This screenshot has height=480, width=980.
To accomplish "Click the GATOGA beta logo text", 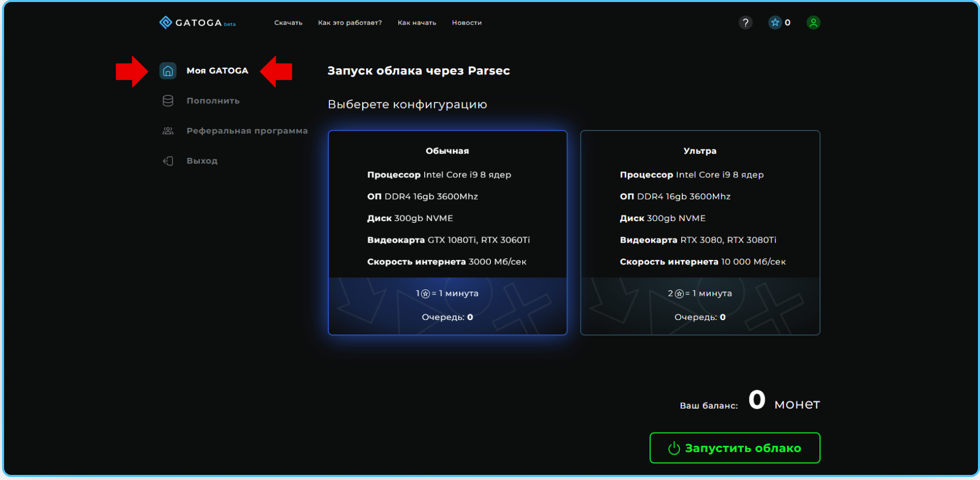I will [205, 23].
